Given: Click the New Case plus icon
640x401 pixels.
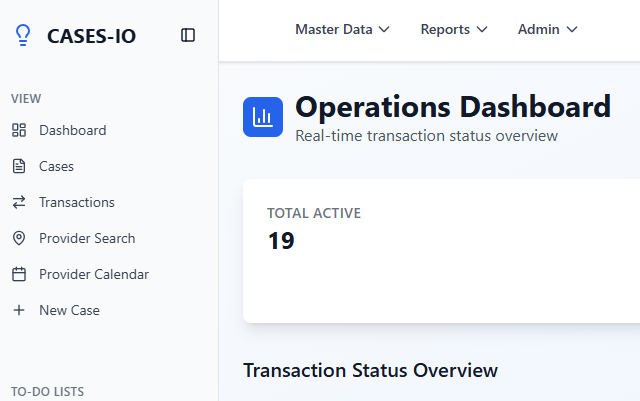Looking at the screenshot, I should point(19,310).
